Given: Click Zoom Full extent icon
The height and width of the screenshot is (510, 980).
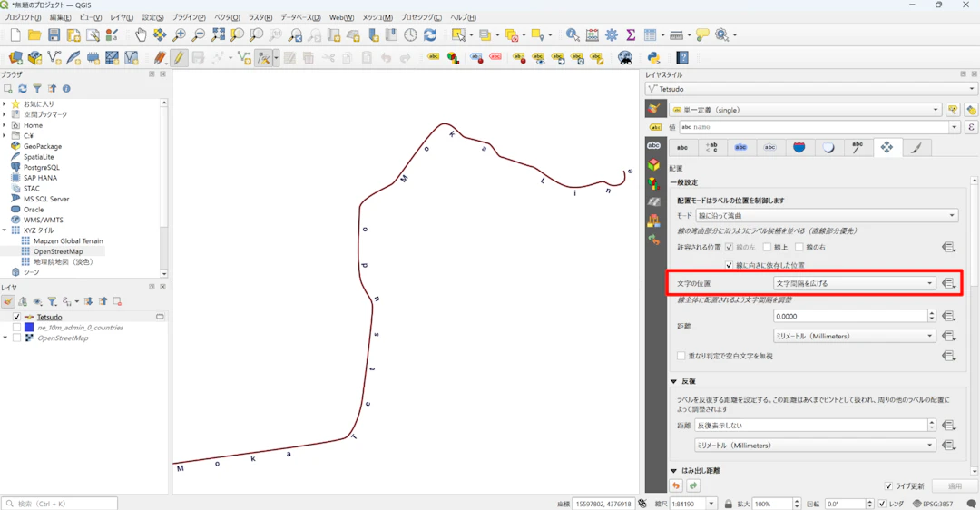Looking at the screenshot, I should click(x=218, y=35).
